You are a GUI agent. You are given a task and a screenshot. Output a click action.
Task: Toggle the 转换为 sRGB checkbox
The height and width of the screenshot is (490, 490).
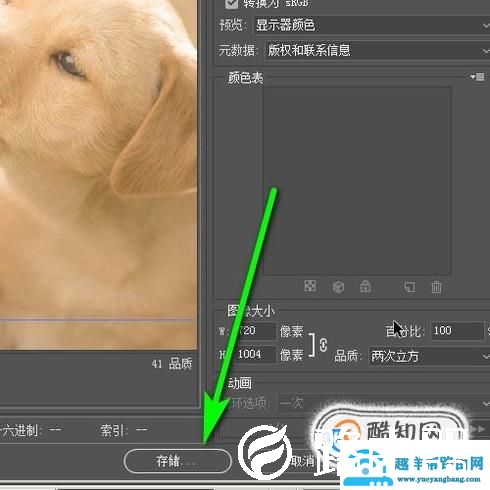(x=231, y=3)
